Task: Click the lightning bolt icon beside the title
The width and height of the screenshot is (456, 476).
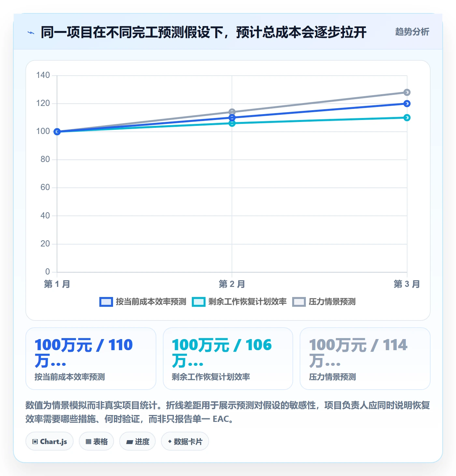Action: click(31, 33)
